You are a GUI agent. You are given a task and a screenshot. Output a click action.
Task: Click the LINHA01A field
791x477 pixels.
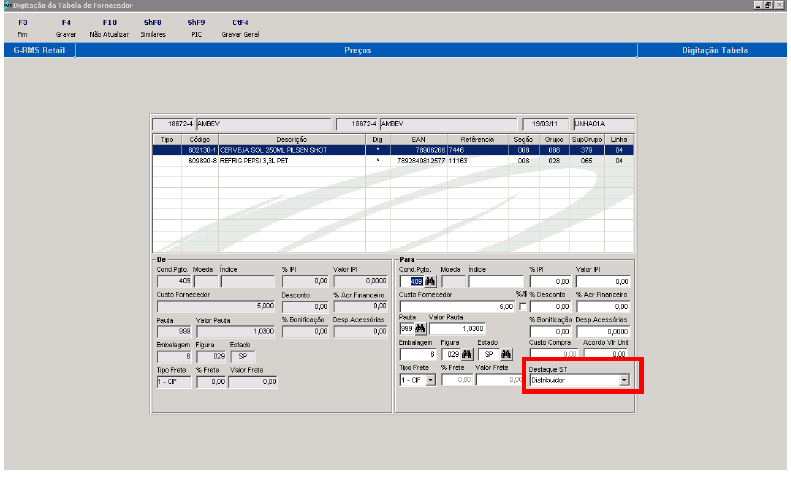tap(604, 124)
